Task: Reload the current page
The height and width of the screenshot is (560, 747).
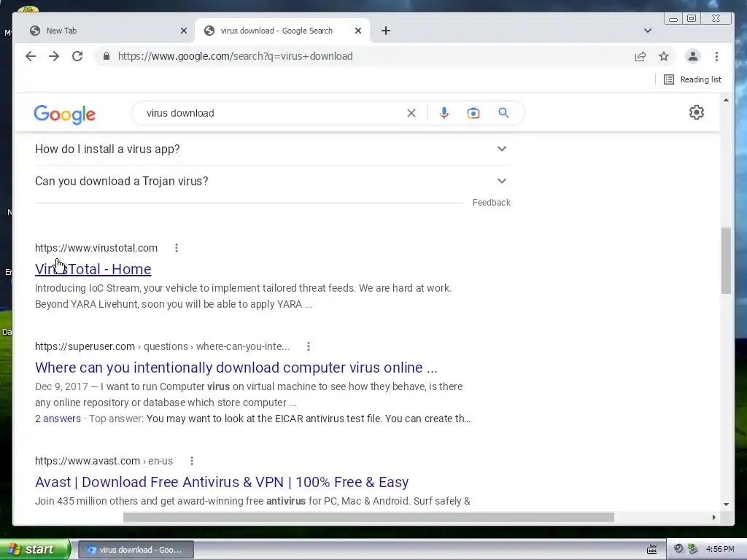Action: click(77, 56)
